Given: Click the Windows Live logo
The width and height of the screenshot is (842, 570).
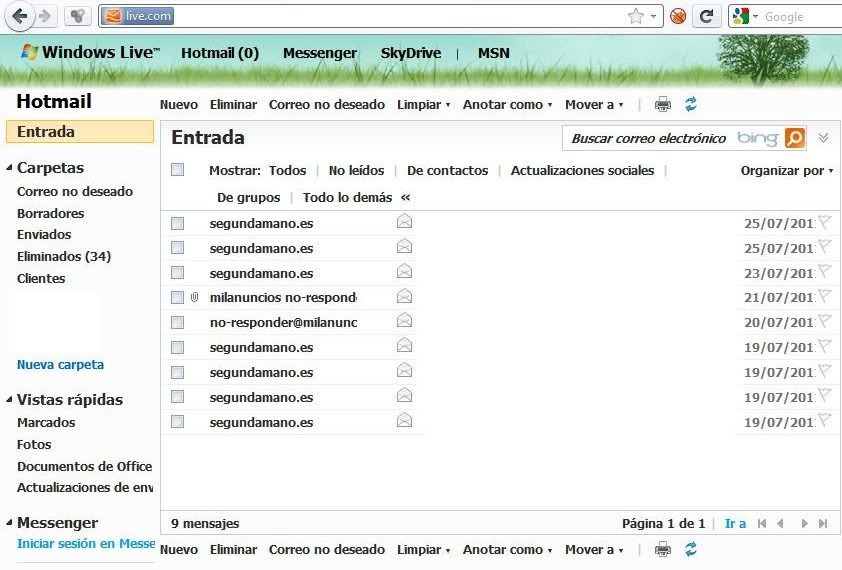Looking at the screenshot, I should (x=90, y=52).
